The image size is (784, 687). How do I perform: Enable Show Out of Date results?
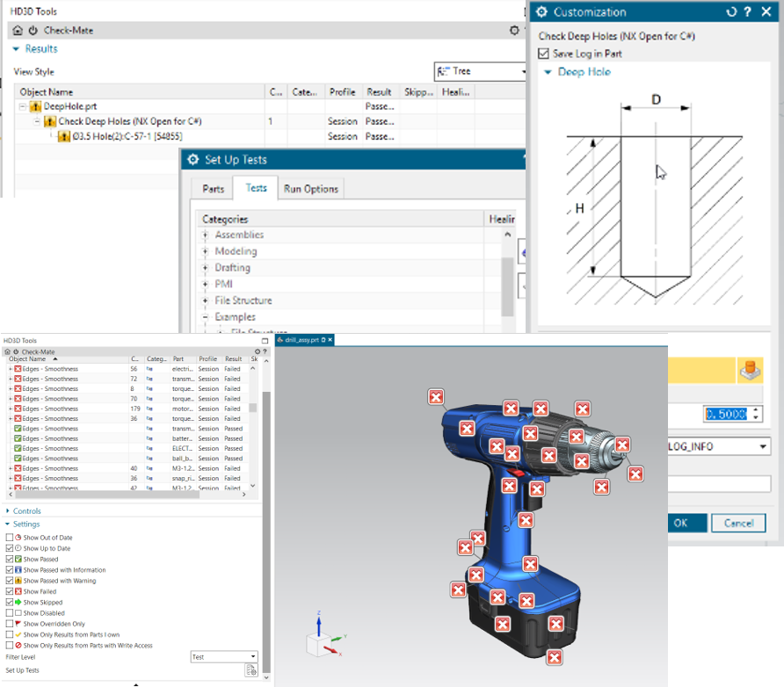tap(9, 538)
